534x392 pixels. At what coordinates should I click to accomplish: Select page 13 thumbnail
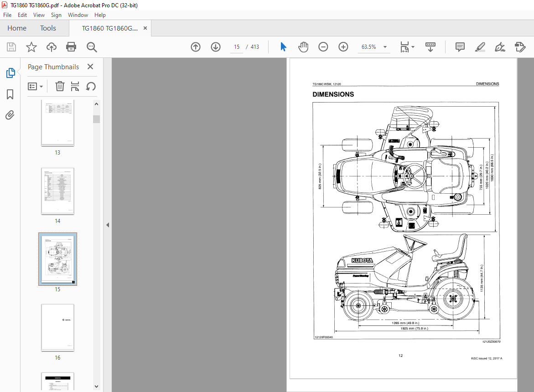coord(57,123)
